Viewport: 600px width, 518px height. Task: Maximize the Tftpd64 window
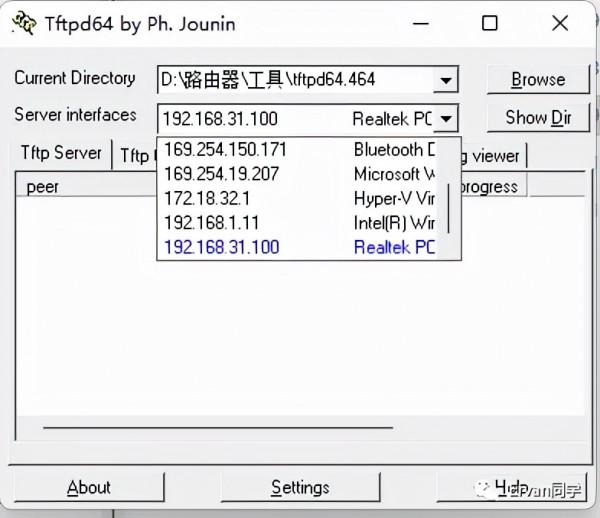(489, 23)
